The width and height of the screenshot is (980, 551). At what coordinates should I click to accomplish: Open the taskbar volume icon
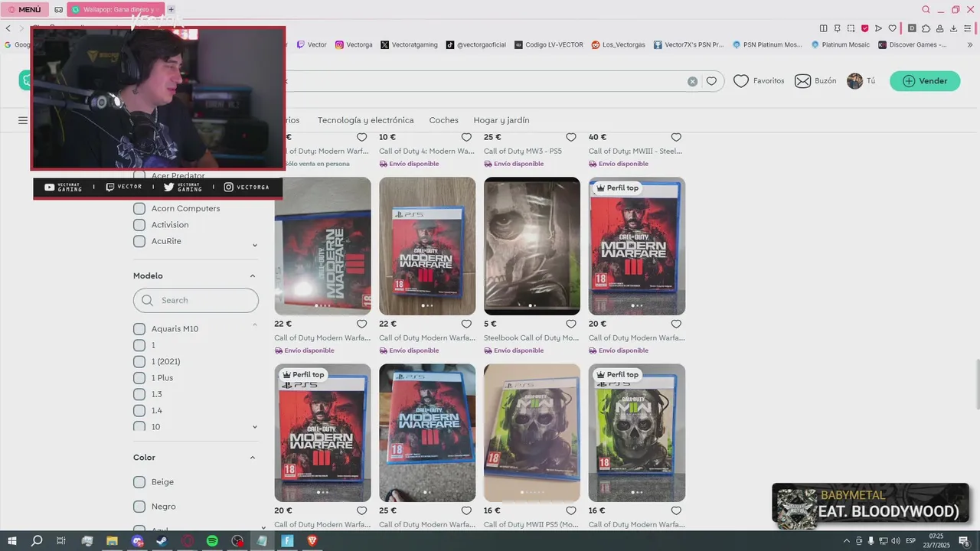tap(896, 541)
